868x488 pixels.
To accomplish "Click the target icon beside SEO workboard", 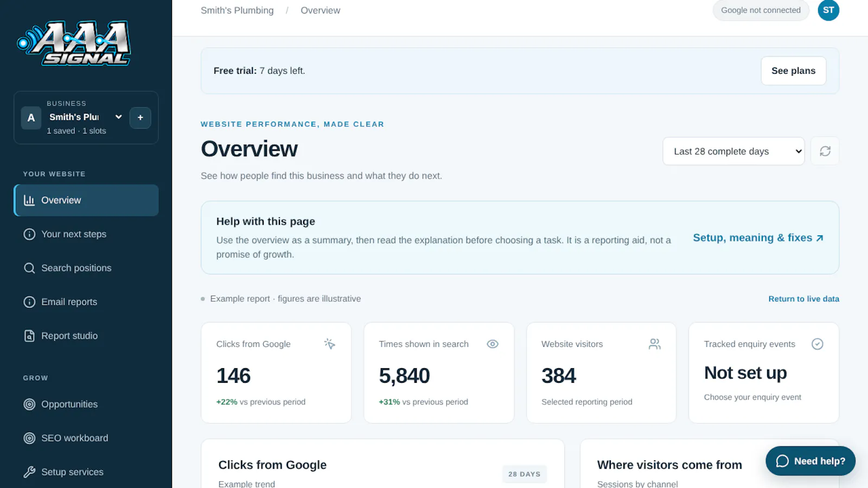I will tap(29, 438).
